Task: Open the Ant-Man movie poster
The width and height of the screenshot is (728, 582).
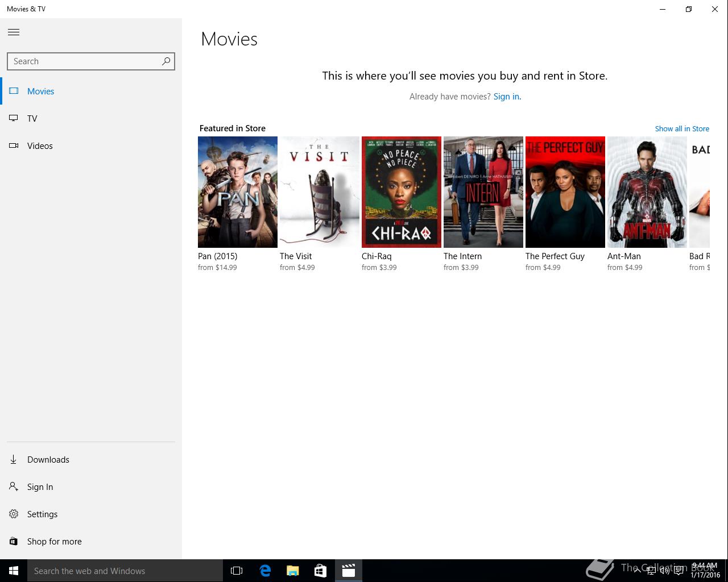Action: (x=647, y=192)
